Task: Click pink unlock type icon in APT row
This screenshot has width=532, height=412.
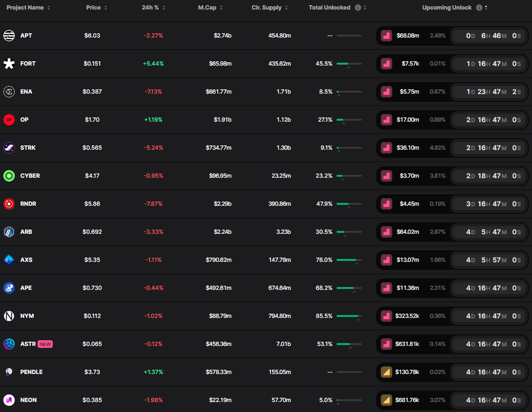Action: [x=387, y=36]
